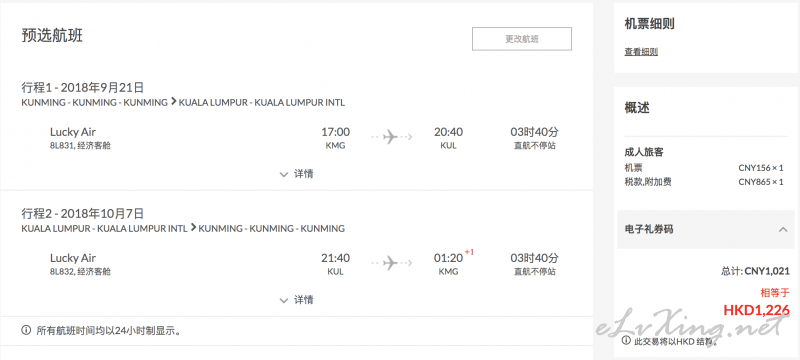Expand 详情 for the 8L831 flight
Image resolution: width=800 pixels, height=360 pixels.
[x=296, y=174]
